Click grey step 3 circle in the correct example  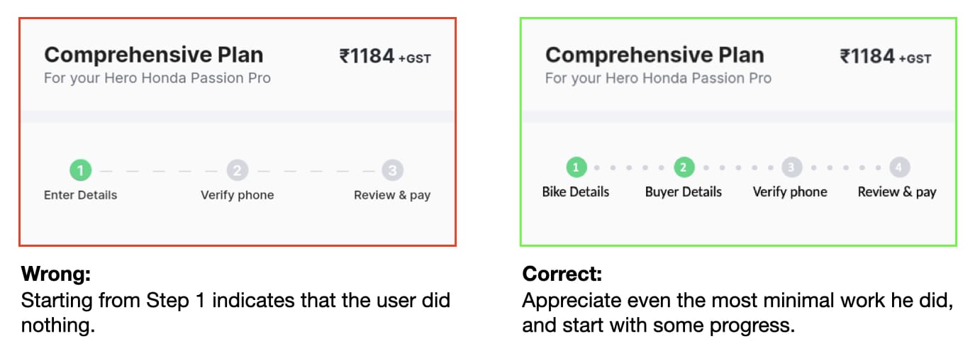point(791,167)
